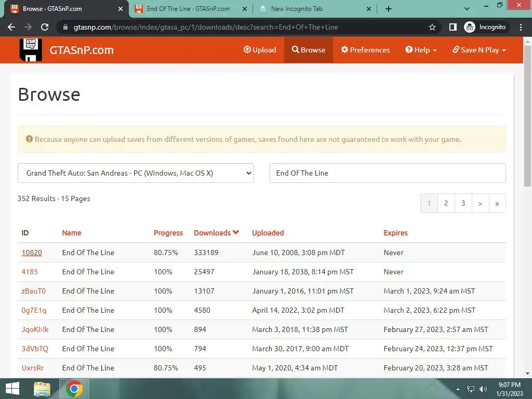
Task: Open the Upload page in navbar
Action: coord(260,50)
